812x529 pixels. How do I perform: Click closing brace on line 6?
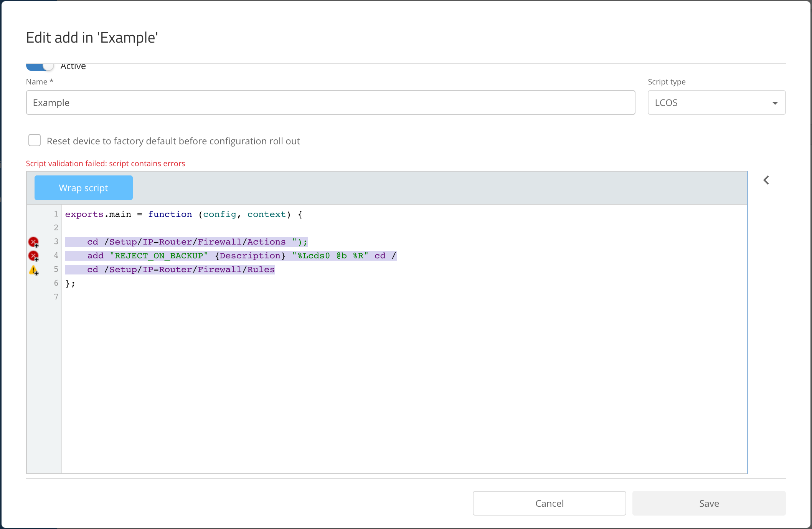click(x=68, y=283)
